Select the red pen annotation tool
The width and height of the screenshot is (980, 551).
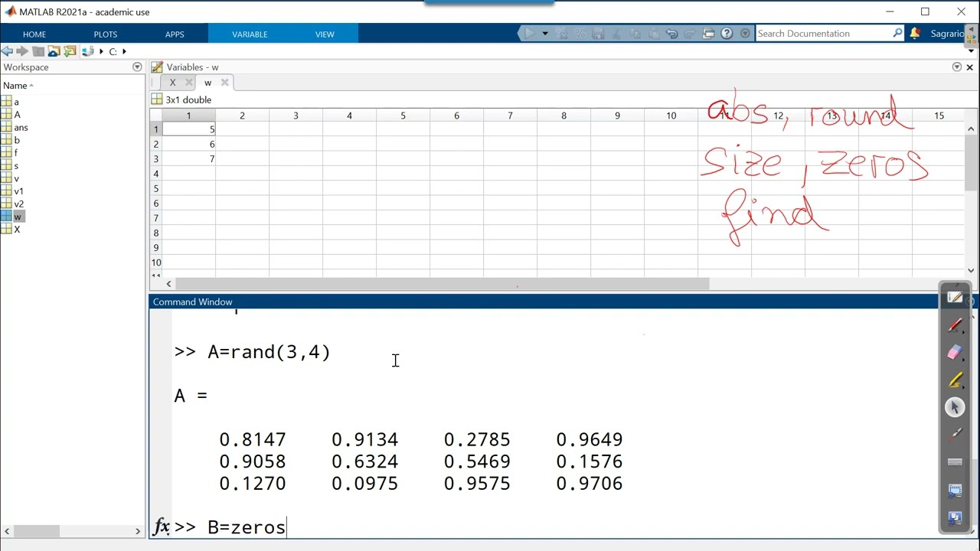(x=955, y=325)
